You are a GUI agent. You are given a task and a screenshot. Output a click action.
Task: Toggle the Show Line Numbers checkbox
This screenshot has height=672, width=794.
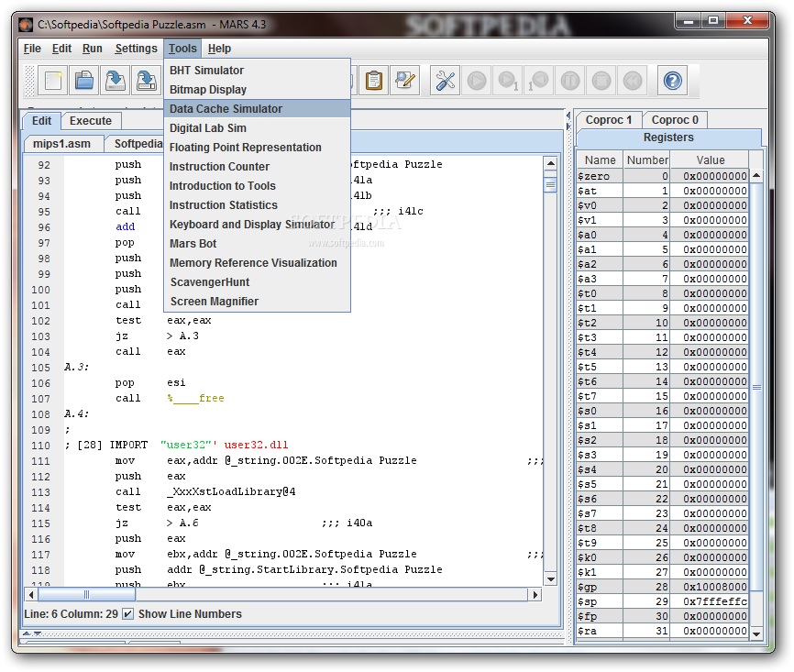coord(128,613)
